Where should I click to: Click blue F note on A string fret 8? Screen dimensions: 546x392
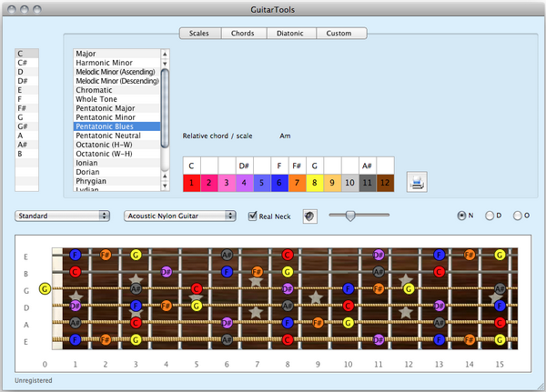[288, 323]
